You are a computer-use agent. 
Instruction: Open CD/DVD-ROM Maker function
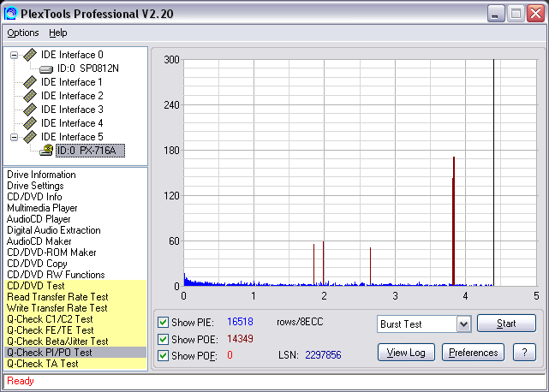tap(51, 252)
